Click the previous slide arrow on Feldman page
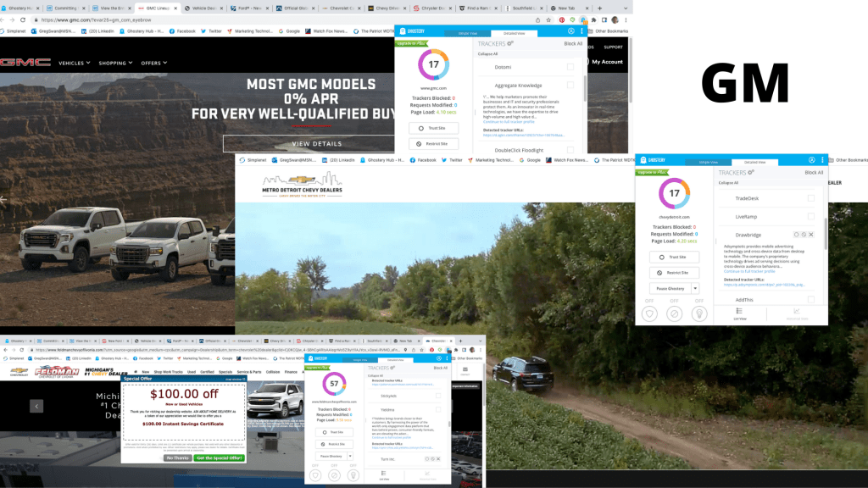The height and width of the screenshot is (488, 868). point(36,406)
